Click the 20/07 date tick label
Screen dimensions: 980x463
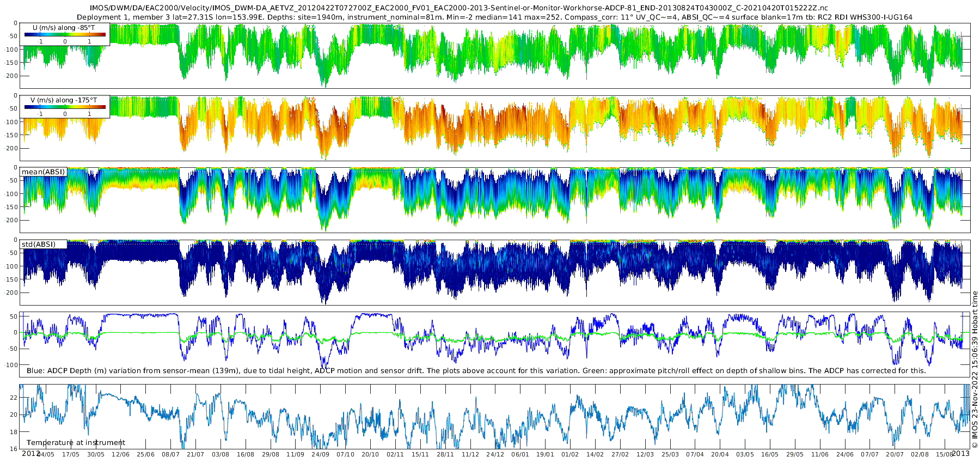point(896,454)
